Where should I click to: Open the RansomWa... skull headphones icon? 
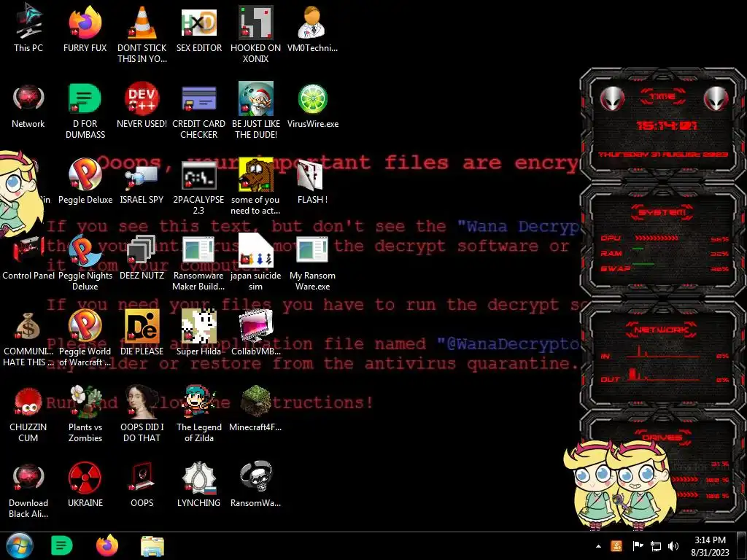point(256,485)
